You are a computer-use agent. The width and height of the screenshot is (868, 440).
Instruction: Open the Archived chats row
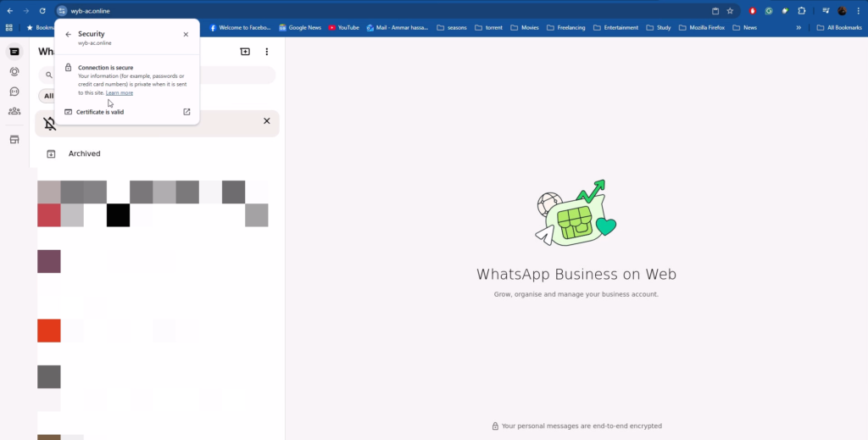click(x=85, y=153)
